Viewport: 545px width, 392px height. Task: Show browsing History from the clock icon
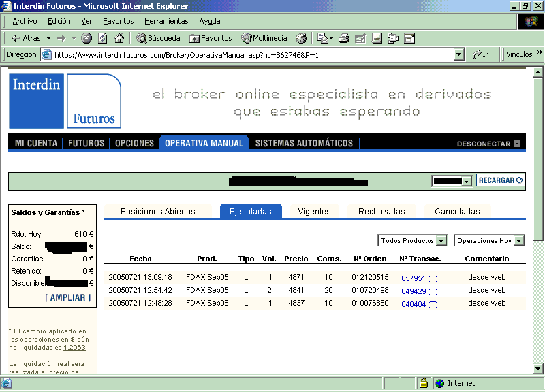tap(301, 38)
